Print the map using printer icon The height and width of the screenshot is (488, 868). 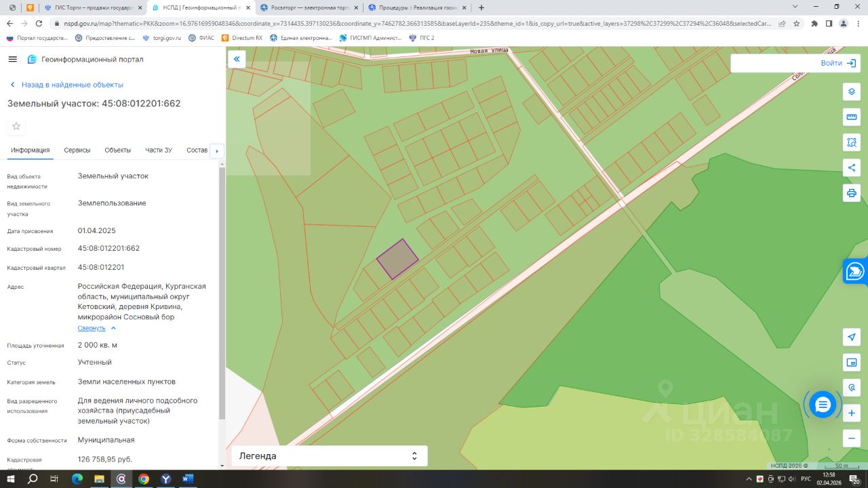point(852,193)
